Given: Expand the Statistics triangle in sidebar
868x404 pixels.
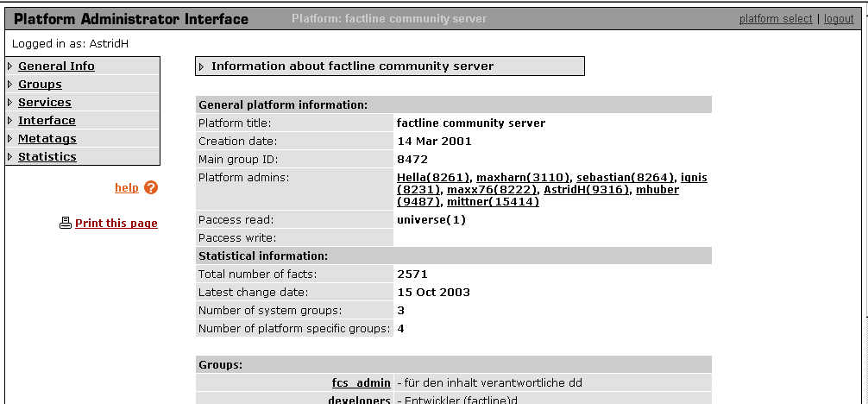Looking at the screenshot, I should click(10, 157).
